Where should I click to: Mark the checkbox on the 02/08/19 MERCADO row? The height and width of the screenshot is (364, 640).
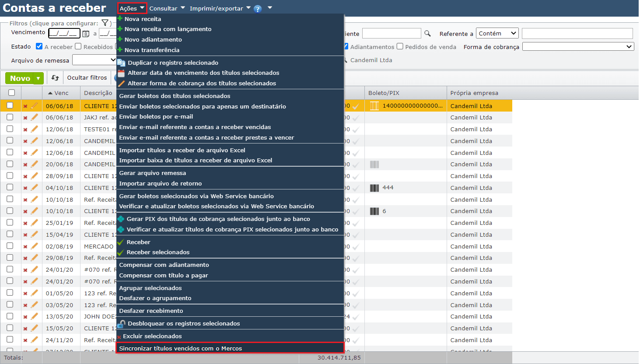10,246
